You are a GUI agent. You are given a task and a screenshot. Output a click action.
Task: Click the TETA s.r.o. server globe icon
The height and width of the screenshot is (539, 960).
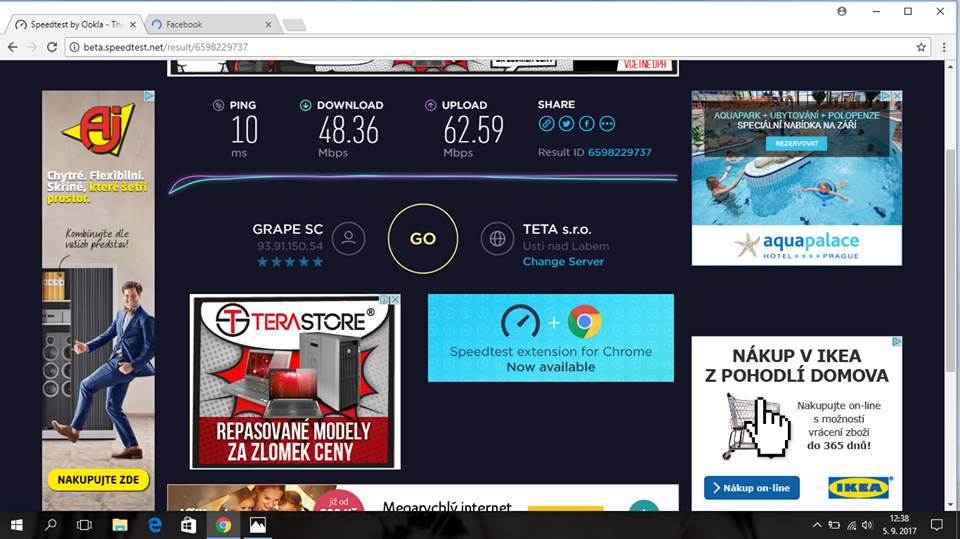pyautogui.click(x=497, y=238)
